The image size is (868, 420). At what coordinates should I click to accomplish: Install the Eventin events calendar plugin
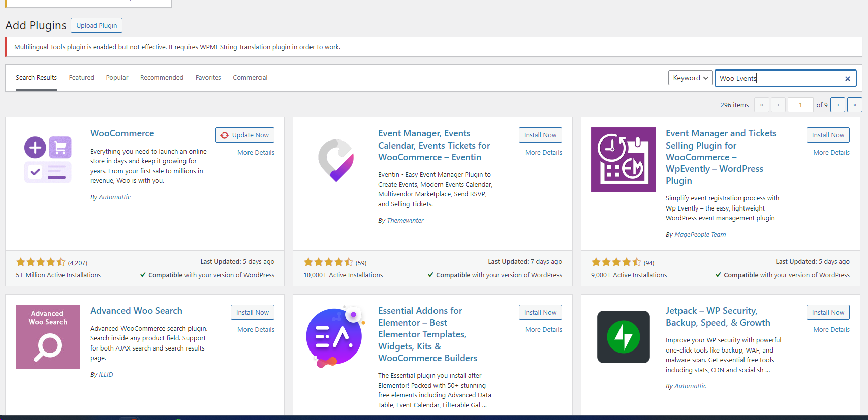coord(540,135)
